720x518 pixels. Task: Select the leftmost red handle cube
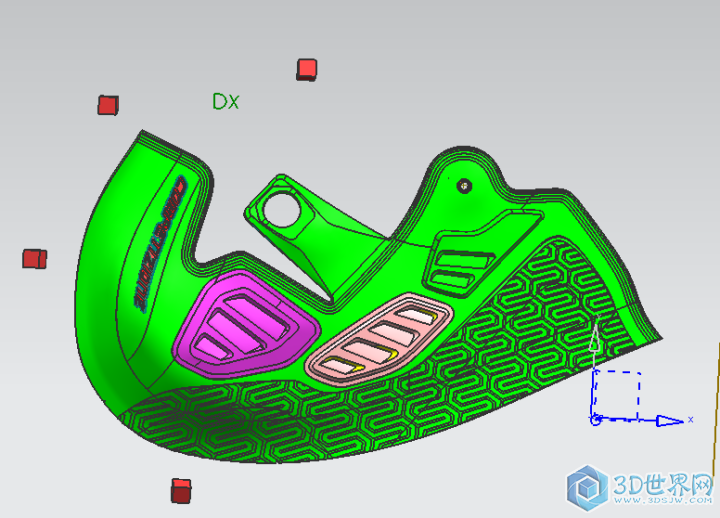tap(34, 259)
